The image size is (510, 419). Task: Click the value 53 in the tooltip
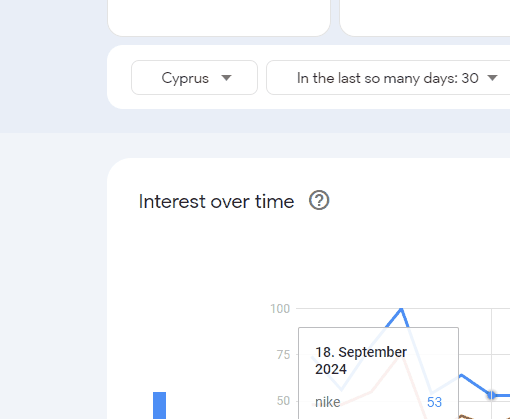[434, 402]
